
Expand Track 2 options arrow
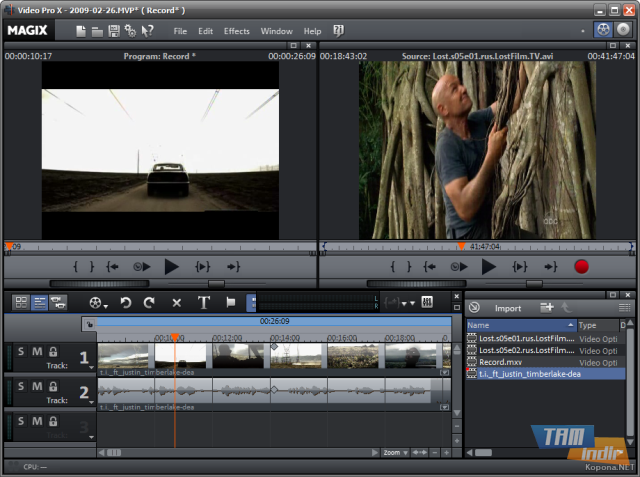coord(91,402)
